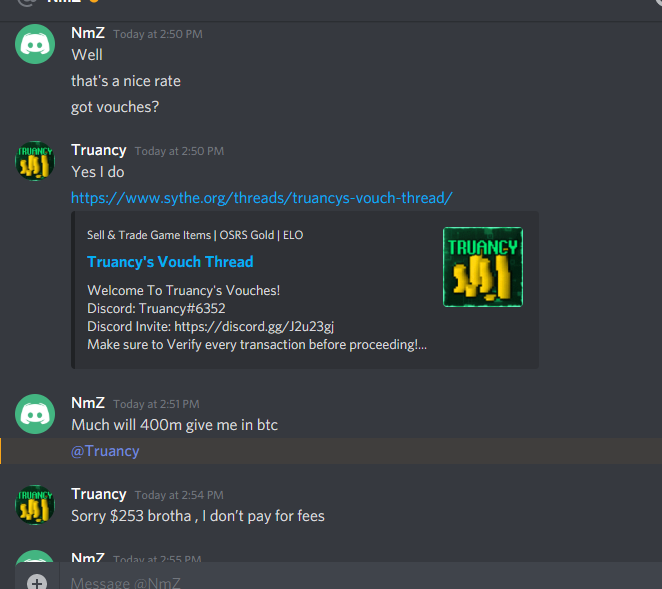Open the Truancy gold coins embed thumbnail

point(483,267)
